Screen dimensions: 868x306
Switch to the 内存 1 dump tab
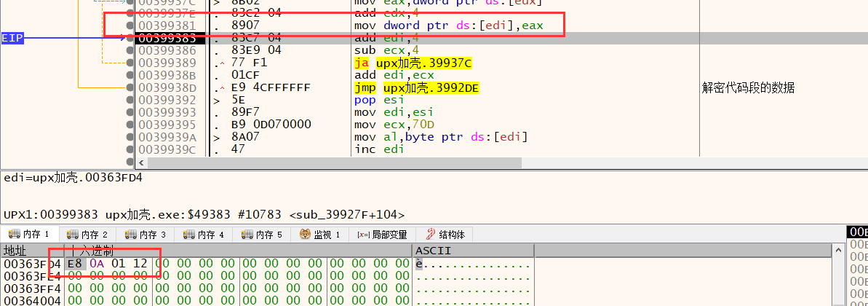tap(29, 235)
